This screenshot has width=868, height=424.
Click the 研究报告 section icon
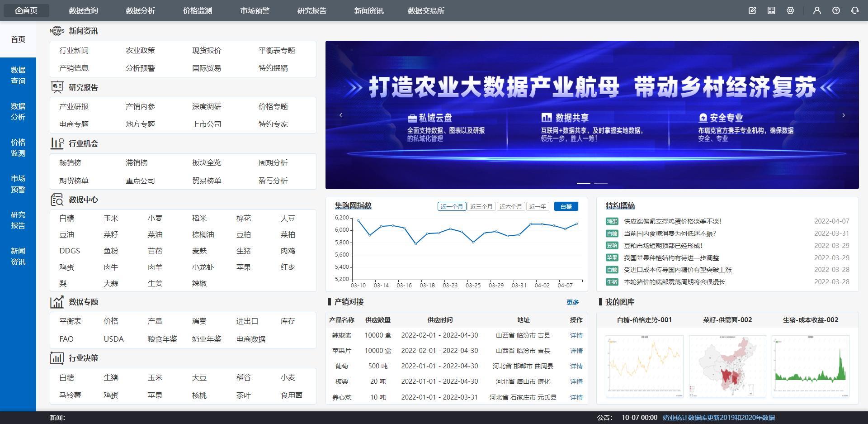[x=57, y=87]
